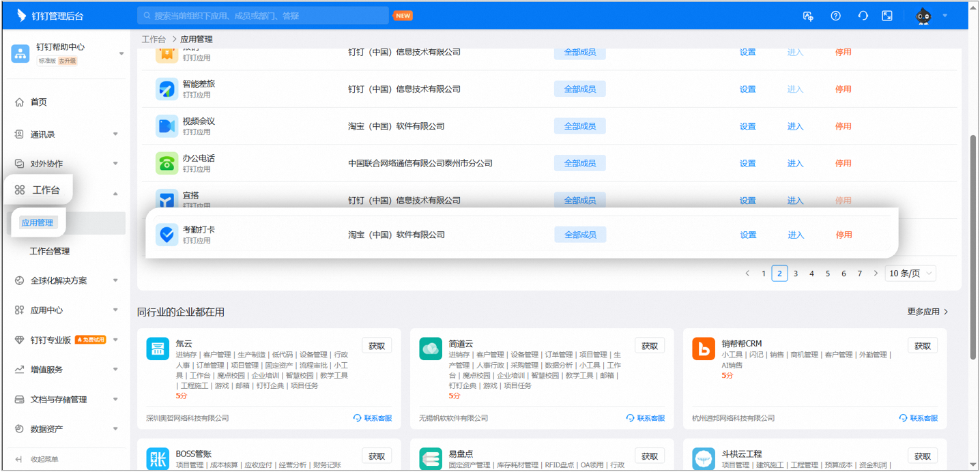Click 进入 for 考勤打卡
Viewport: 980px width, 472px height.
(x=796, y=235)
